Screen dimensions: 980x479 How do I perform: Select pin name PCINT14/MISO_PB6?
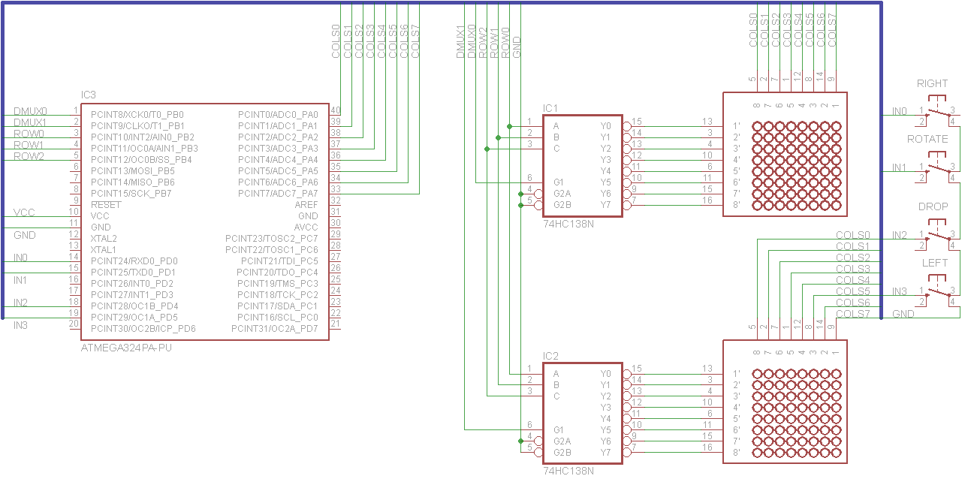point(133,182)
